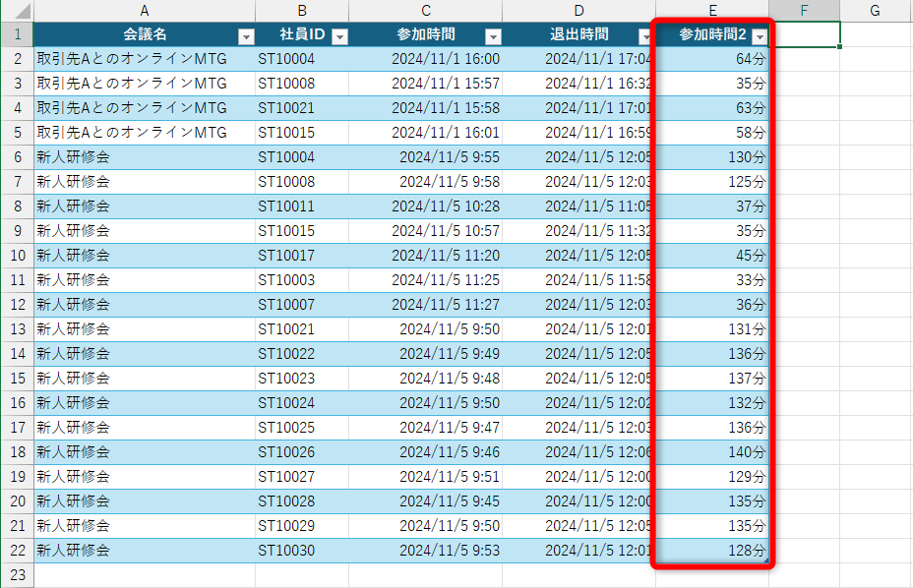Select cell 取引先AとのオンラインMTG in row 5
The image size is (913, 588).
145,133
